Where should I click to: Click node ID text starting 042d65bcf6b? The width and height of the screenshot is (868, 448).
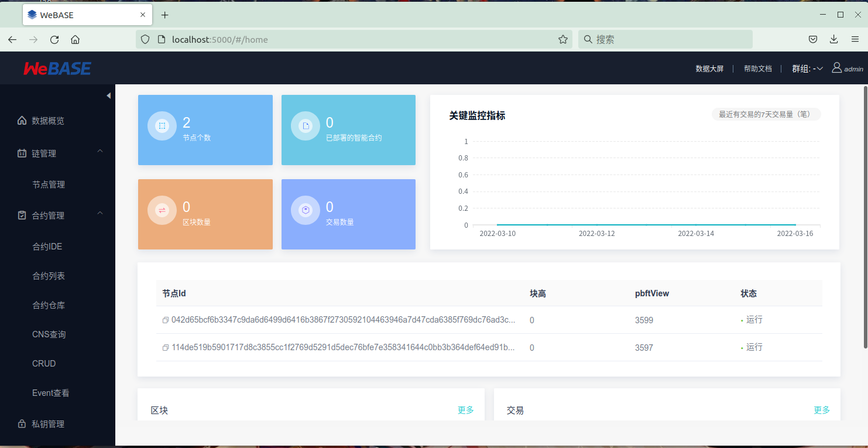coord(344,320)
